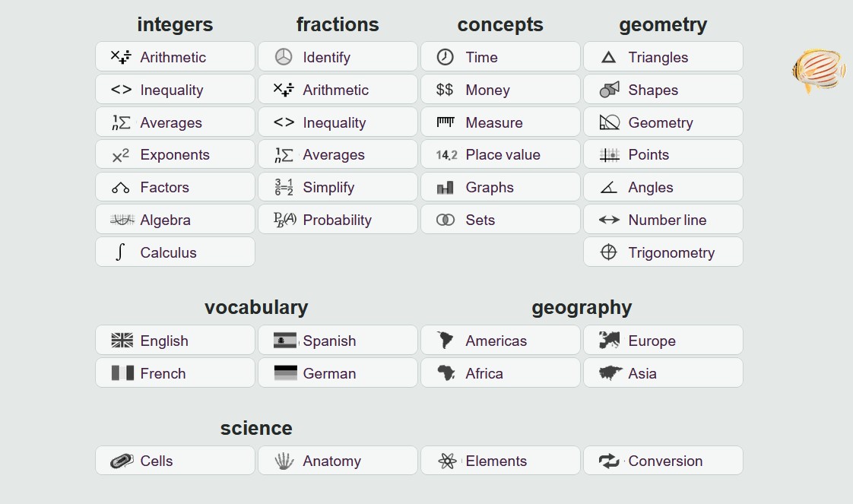Click the skeleton hand icon for Anatomy
Image resolution: width=853 pixels, height=504 pixels.
coord(284,461)
